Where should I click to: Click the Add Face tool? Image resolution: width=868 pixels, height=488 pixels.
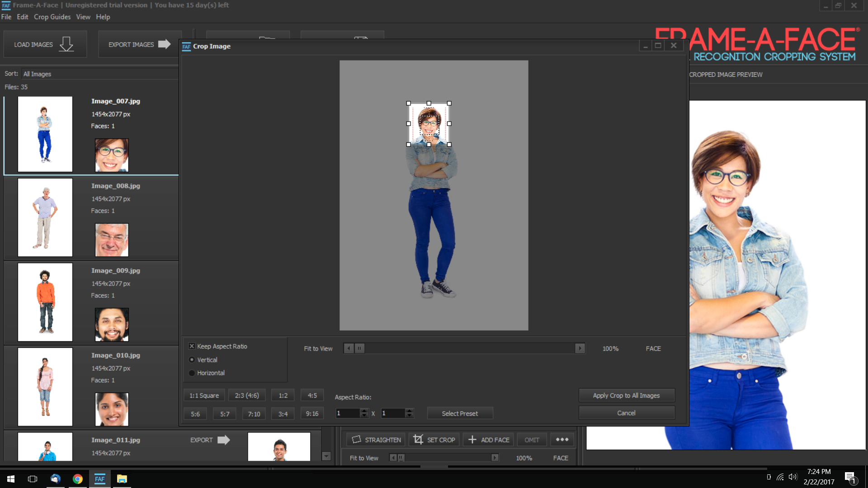(x=488, y=439)
